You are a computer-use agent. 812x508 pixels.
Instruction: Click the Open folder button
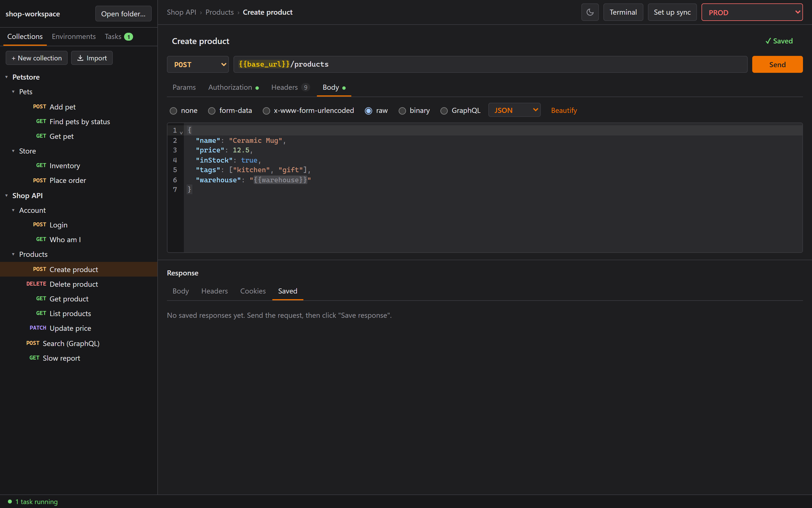(123, 14)
